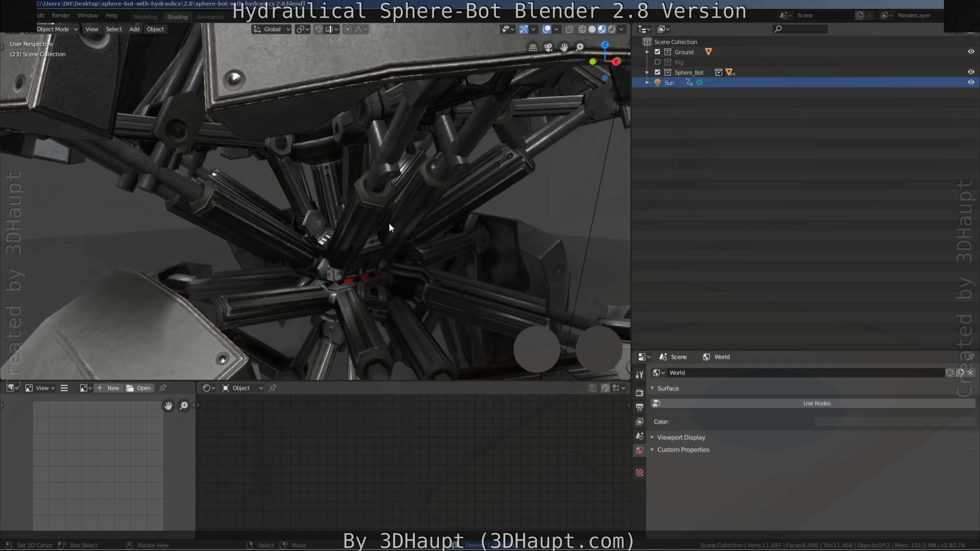Open pivot point dropdown
Screen dimensions: 980x551
[303, 29]
